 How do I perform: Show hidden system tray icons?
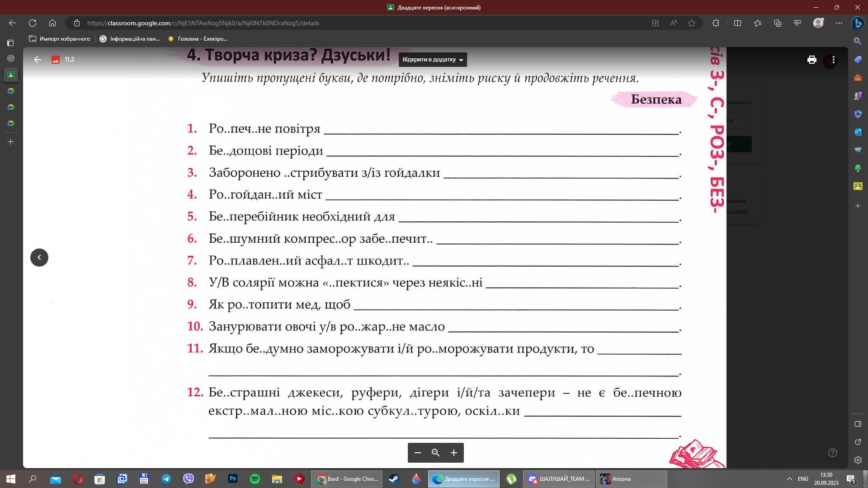(789, 479)
